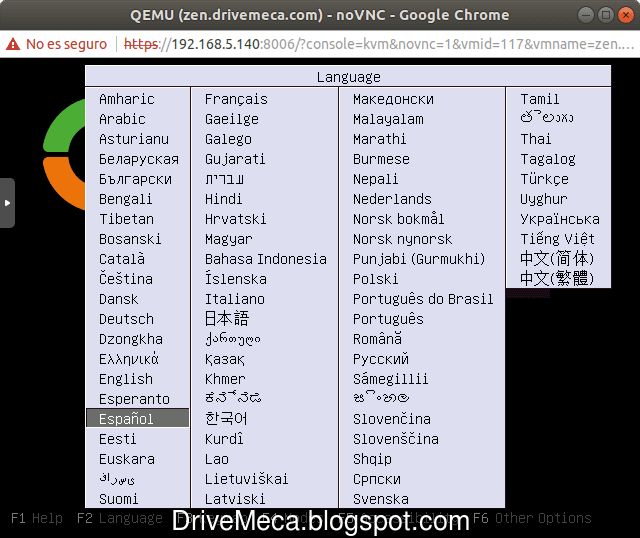Maximize the Chrome window
The width and height of the screenshot is (640, 538).
pyautogui.click(x=606, y=15)
